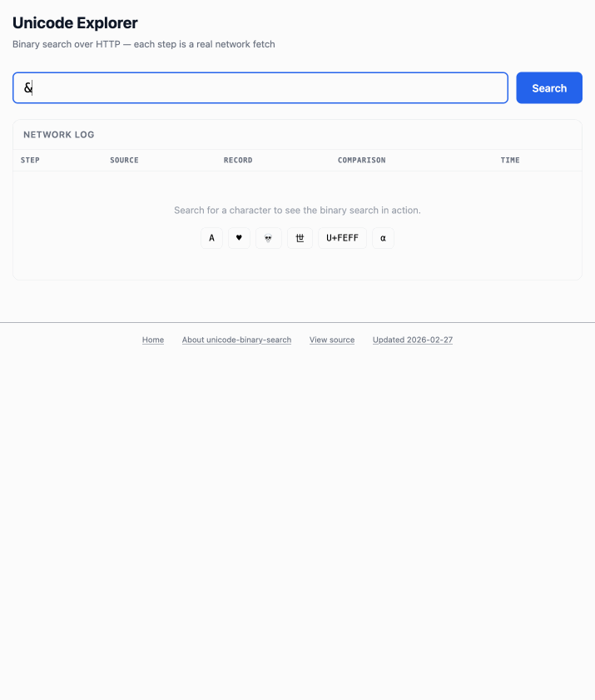This screenshot has width=595, height=700.
Task: Select the letter A example chip
Action: tap(211, 238)
